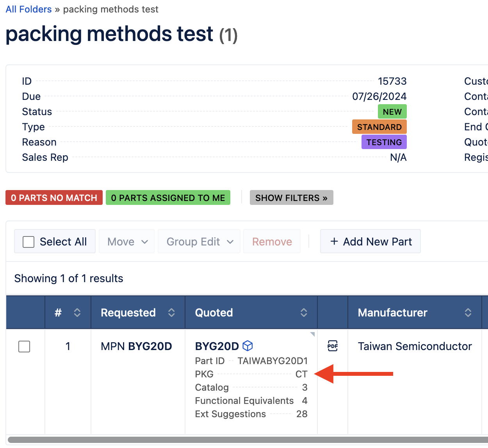
Task: Click 0 PARTS ASSIGNED TO ME filter
Action: [x=168, y=198]
